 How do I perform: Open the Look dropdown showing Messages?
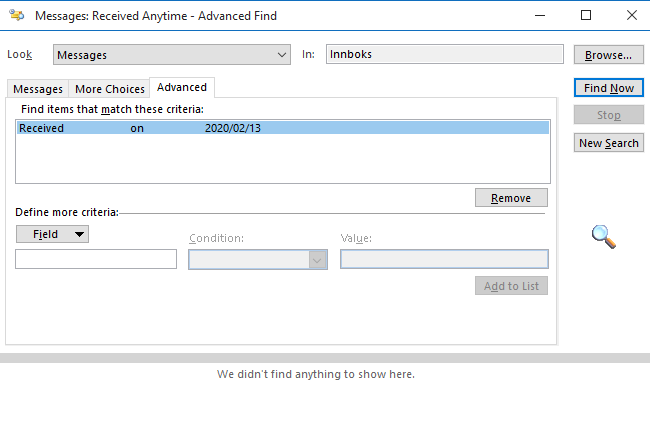(171, 55)
